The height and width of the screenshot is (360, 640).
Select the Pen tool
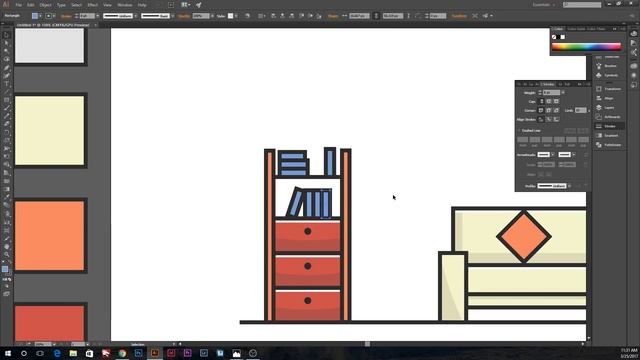[x=6, y=68]
